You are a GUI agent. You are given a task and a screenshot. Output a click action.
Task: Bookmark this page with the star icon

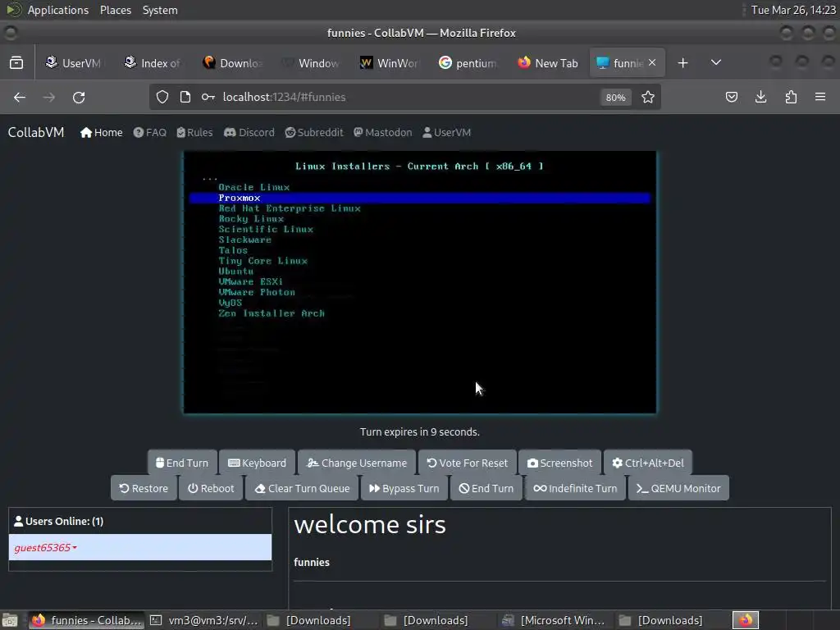click(648, 97)
